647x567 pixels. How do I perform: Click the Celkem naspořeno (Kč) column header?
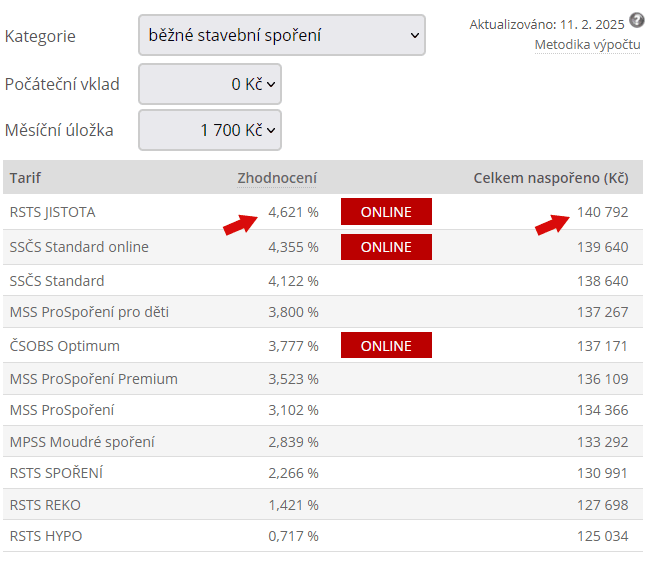tap(551, 178)
